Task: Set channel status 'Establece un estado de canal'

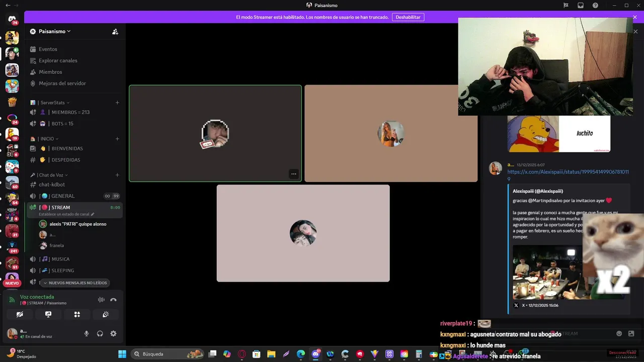Action: tap(66, 214)
